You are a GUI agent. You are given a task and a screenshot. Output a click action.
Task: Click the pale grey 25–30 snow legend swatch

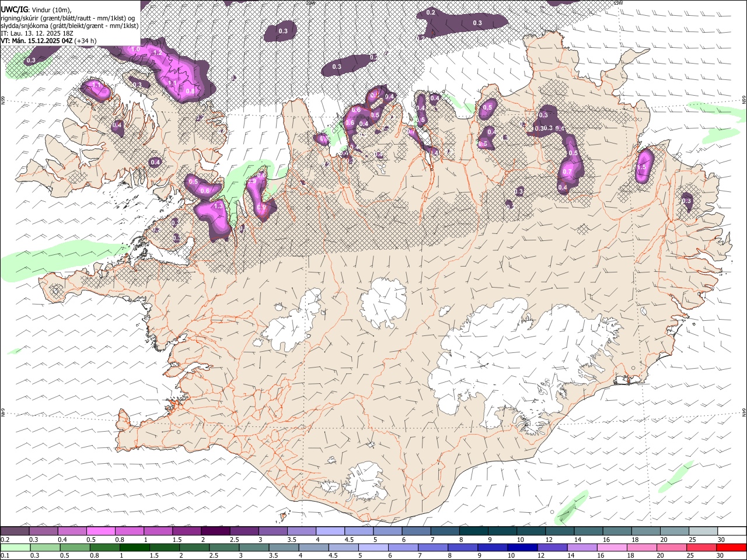704,531
